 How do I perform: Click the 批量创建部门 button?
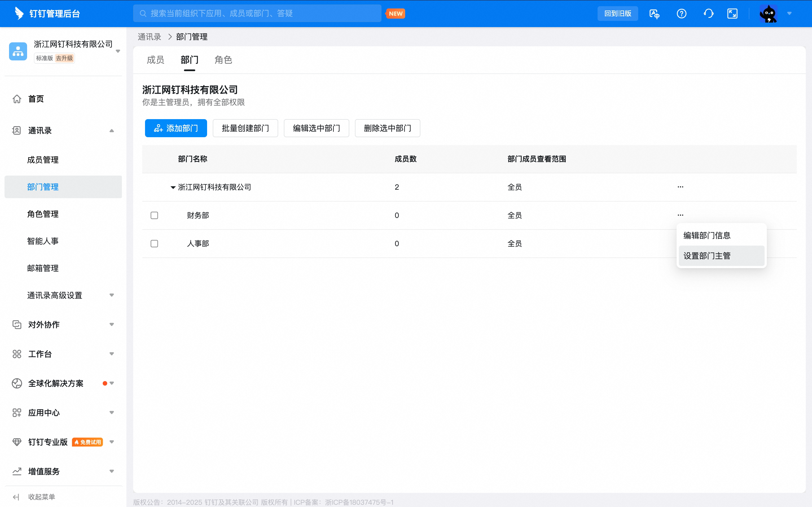click(245, 128)
